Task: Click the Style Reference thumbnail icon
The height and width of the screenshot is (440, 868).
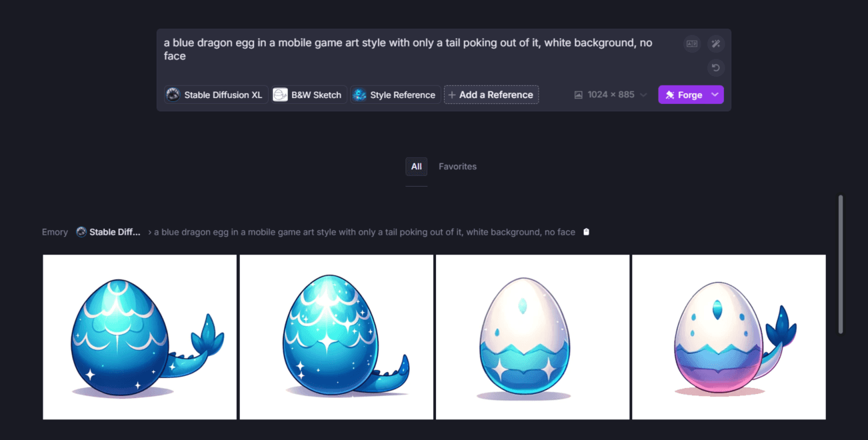Action: pos(359,95)
